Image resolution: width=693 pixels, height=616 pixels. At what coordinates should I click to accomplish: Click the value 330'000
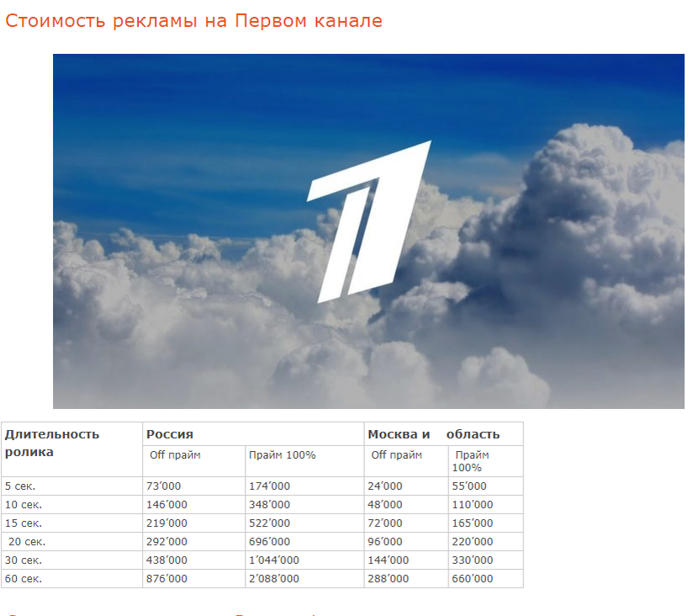coord(472,560)
